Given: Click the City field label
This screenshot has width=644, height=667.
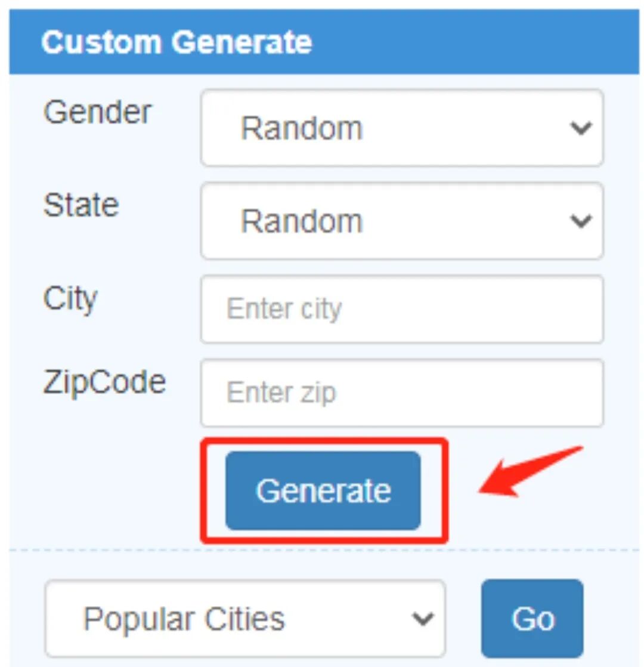Looking at the screenshot, I should click(x=70, y=299).
